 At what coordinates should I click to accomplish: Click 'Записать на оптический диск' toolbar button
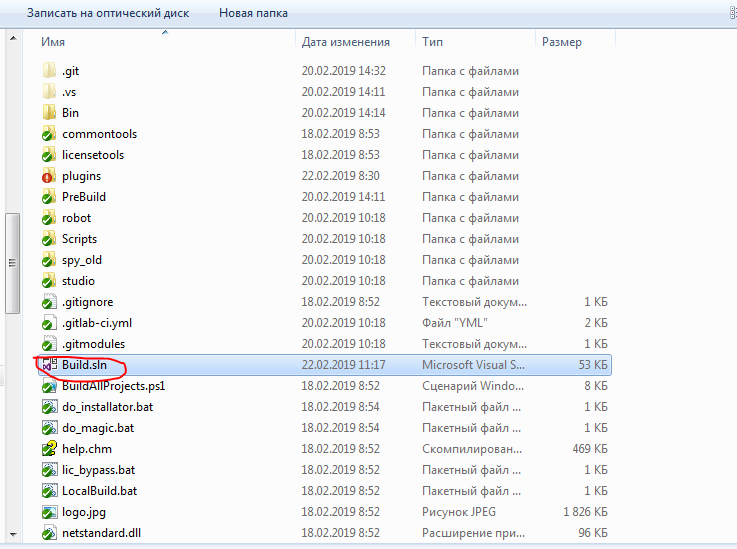click(108, 13)
